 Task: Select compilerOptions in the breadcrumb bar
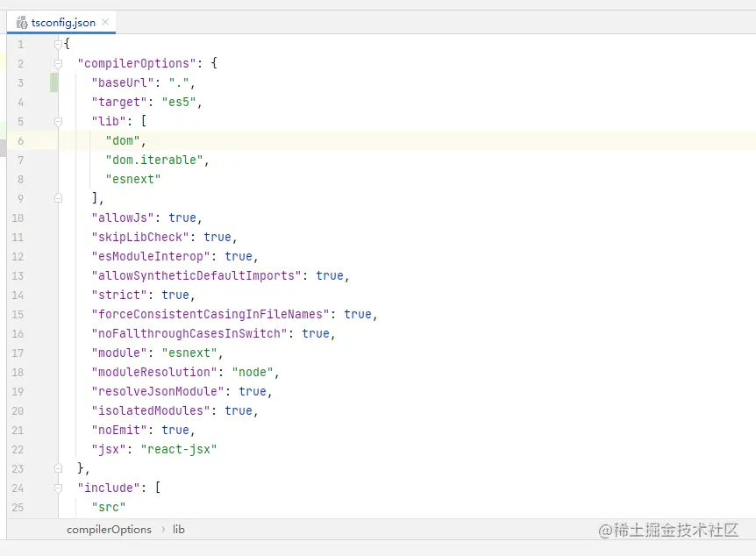109,530
